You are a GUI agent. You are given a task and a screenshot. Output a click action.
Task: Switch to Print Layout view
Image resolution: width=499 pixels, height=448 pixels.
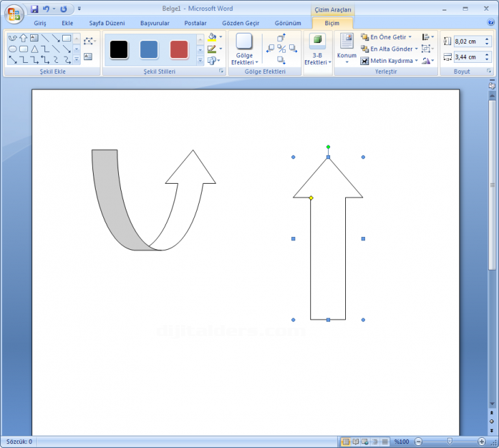click(345, 442)
